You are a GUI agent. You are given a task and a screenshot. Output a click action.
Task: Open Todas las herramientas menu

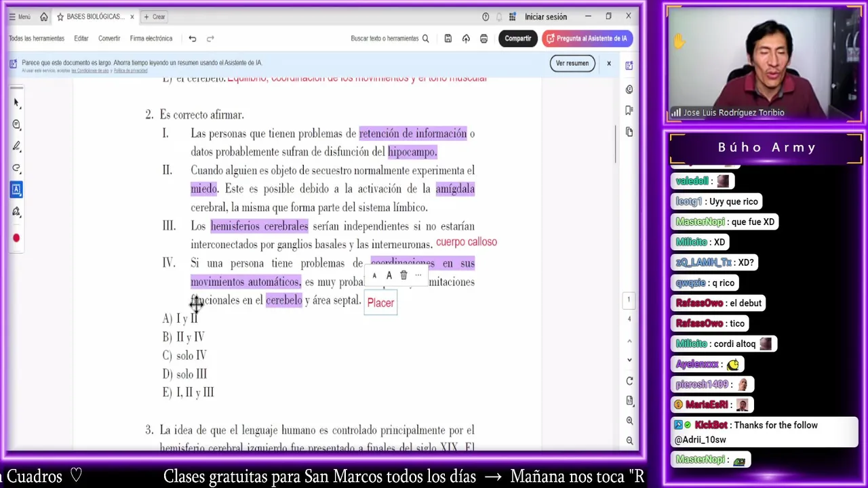coord(37,39)
